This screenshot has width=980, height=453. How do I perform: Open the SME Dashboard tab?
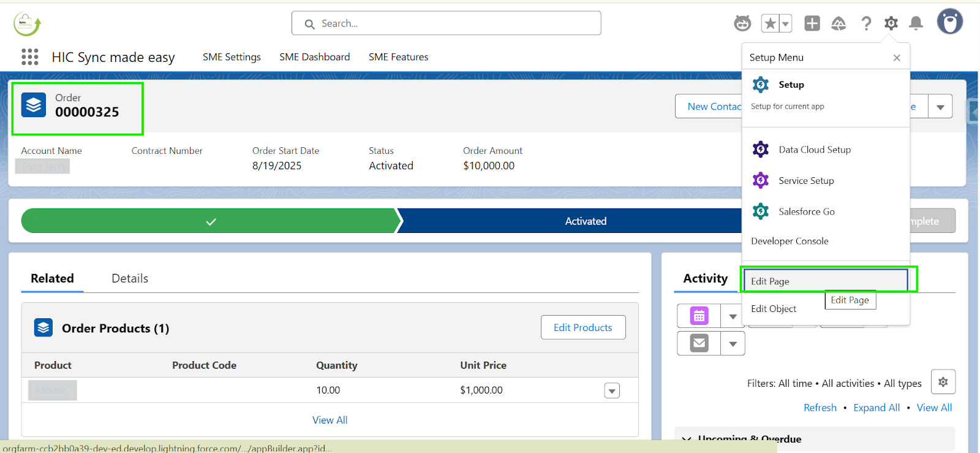315,57
